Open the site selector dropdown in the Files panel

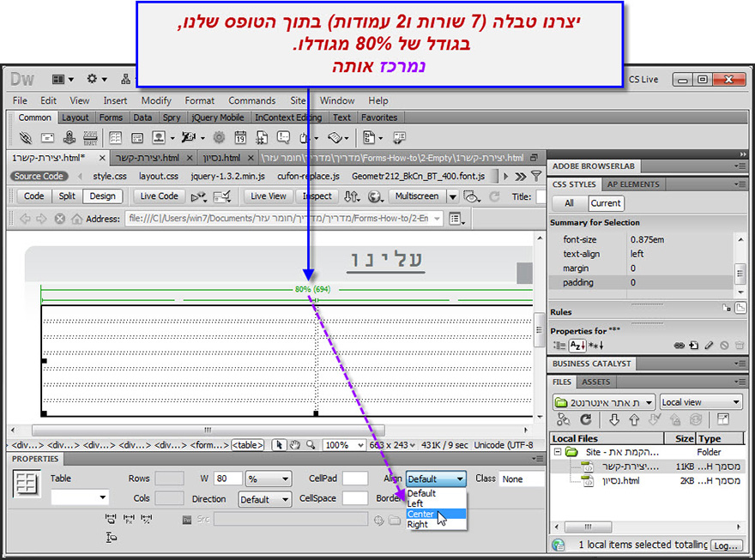[x=604, y=402]
